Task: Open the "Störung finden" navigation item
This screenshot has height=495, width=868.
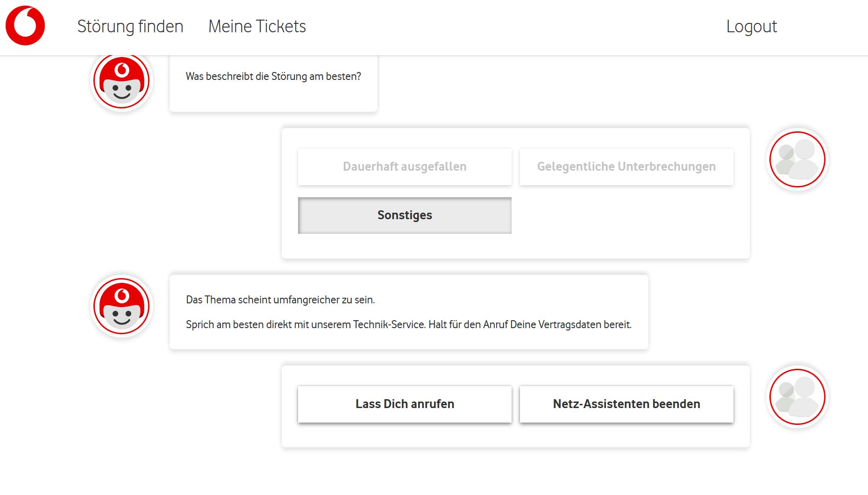Action: (130, 27)
